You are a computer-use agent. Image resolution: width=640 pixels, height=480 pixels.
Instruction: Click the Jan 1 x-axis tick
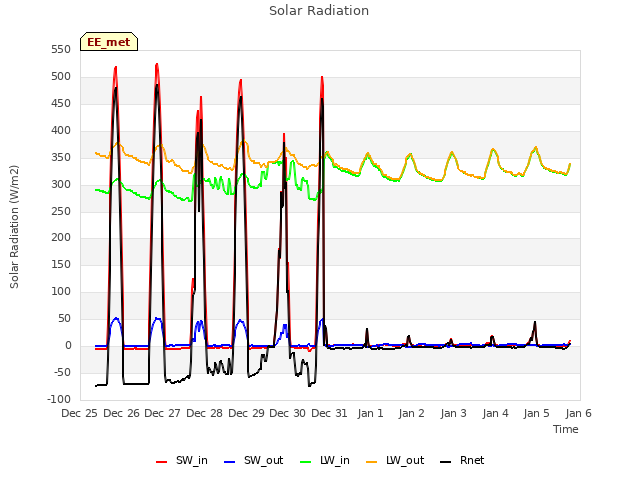[371, 413]
